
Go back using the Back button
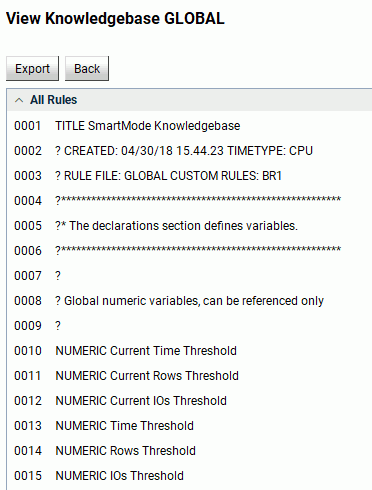87,69
